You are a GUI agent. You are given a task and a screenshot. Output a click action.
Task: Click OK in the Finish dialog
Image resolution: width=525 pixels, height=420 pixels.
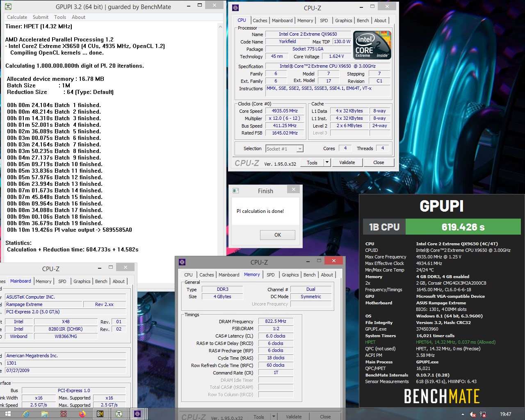pyautogui.click(x=278, y=235)
